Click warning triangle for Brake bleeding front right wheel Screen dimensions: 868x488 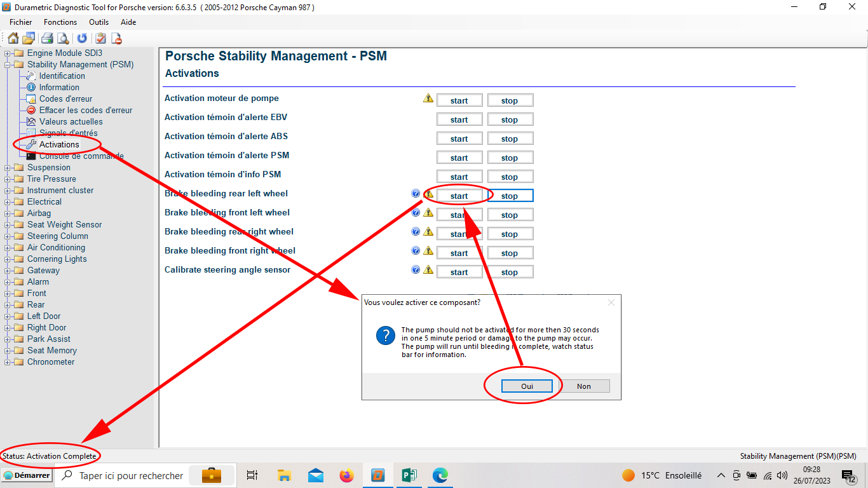coord(428,251)
